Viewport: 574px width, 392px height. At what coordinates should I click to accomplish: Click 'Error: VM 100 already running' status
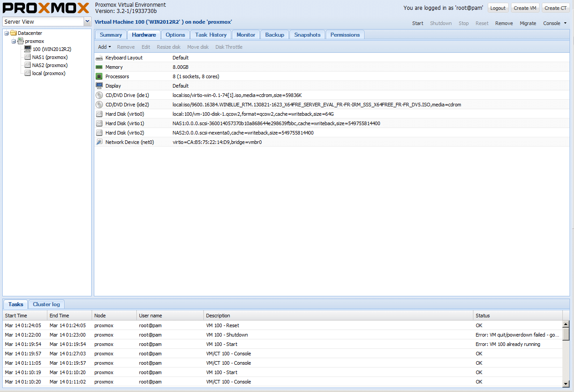(x=508, y=344)
